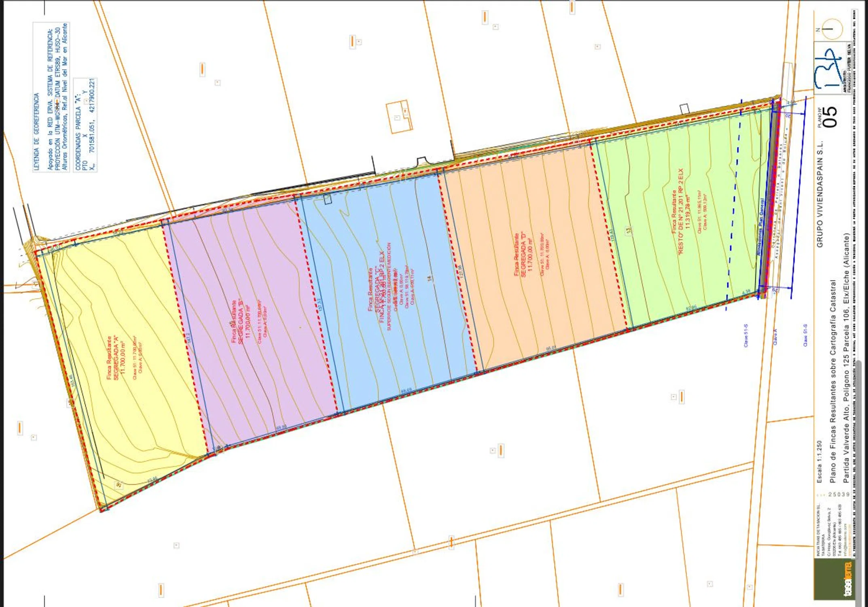868x607 pixels.
Task: Click the COORDENADAS PARCELA "A" table
Action: [85, 125]
